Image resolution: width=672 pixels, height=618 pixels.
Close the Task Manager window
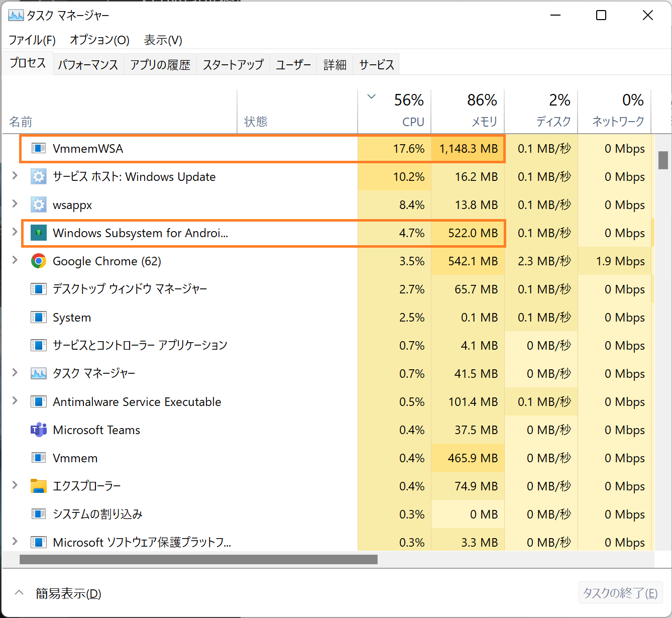click(x=648, y=15)
